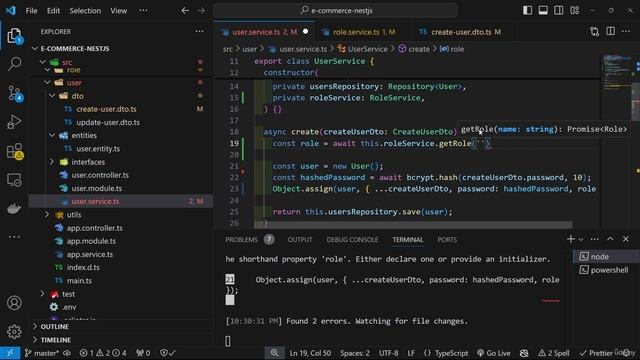The image size is (640, 360).
Task: Open terminal panel more actions
Action: pyautogui.click(x=595, y=239)
